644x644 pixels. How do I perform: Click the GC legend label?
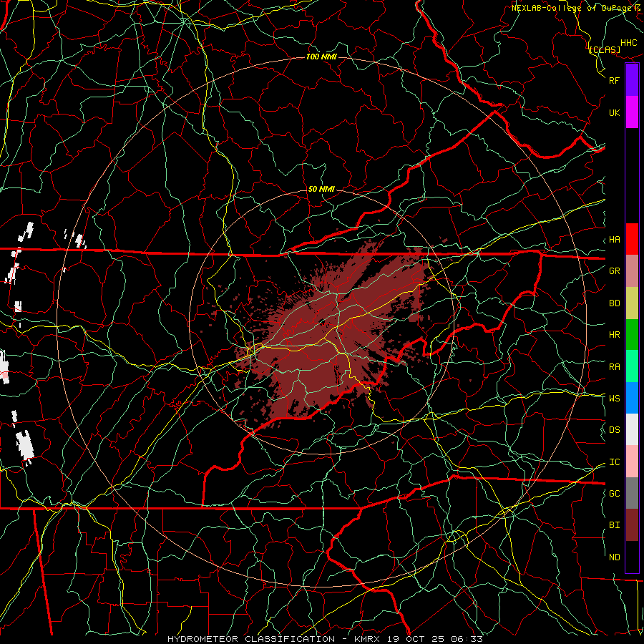(x=614, y=494)
